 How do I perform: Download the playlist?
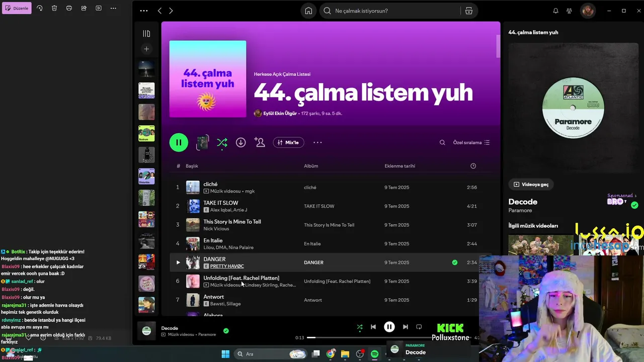pyautogui.click(x=241, y=142)
